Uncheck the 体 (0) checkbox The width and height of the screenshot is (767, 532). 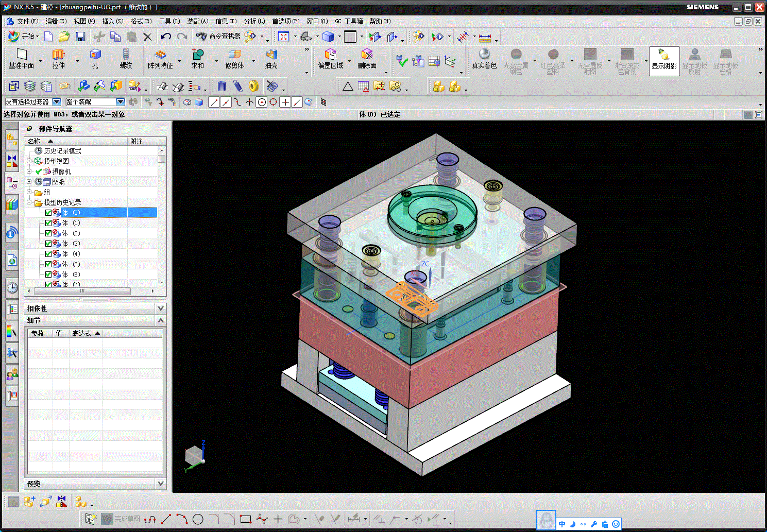48,213
